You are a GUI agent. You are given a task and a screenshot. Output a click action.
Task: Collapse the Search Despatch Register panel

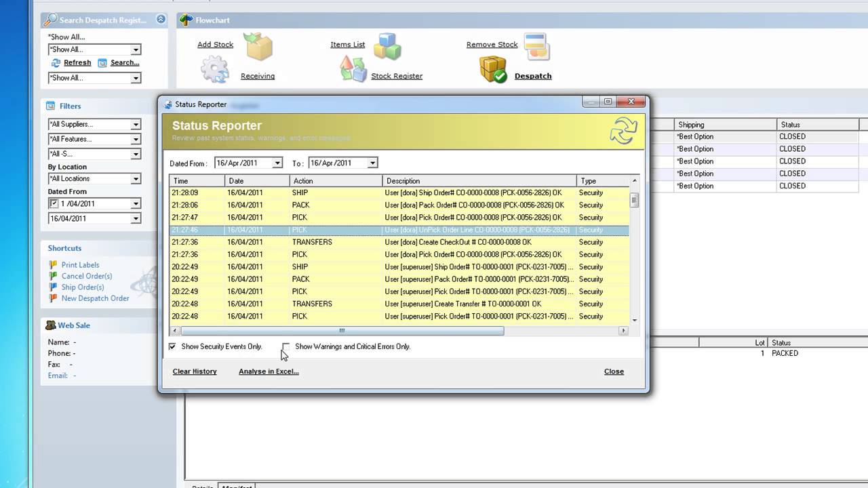coord(161,20)
